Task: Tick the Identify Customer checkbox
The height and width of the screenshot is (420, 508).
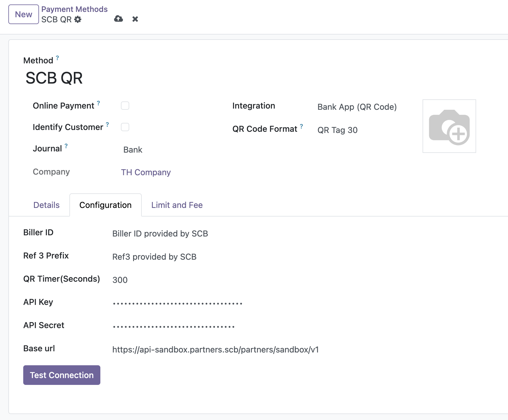Action: pyautogui.click(x=125, y=127)
